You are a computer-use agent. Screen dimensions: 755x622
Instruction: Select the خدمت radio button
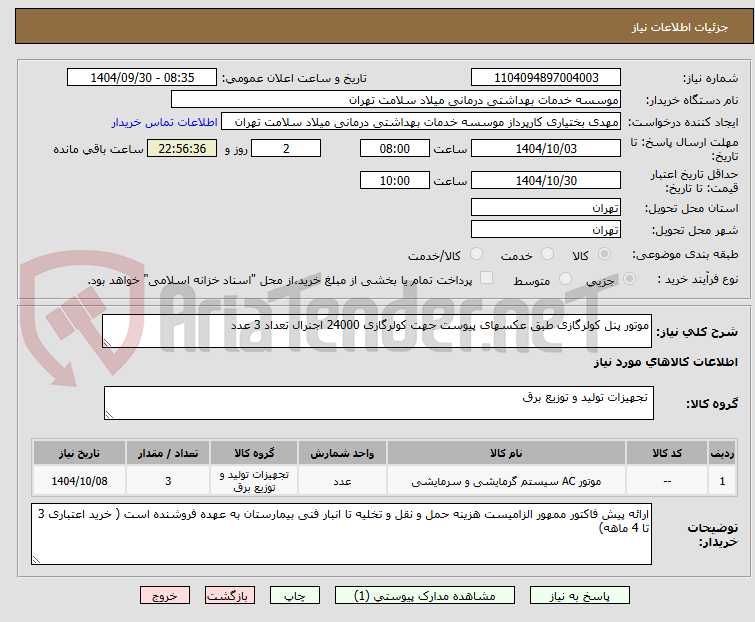(547, 254)
